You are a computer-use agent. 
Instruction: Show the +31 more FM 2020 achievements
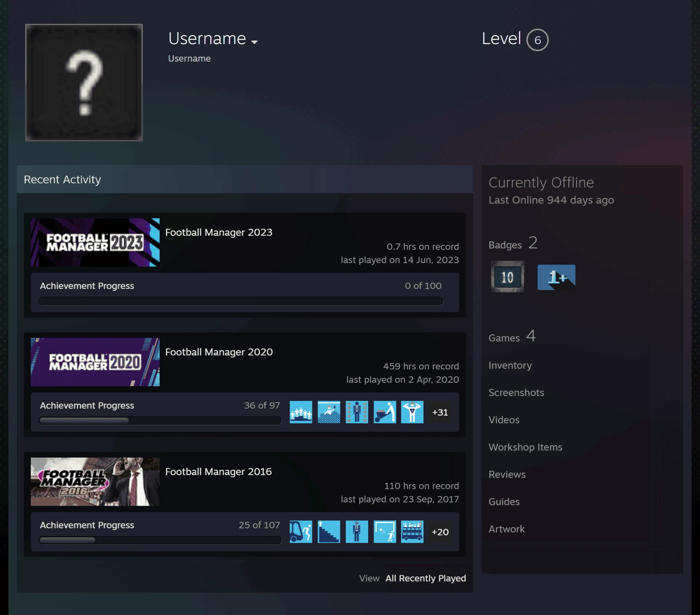tap(440, 412)
